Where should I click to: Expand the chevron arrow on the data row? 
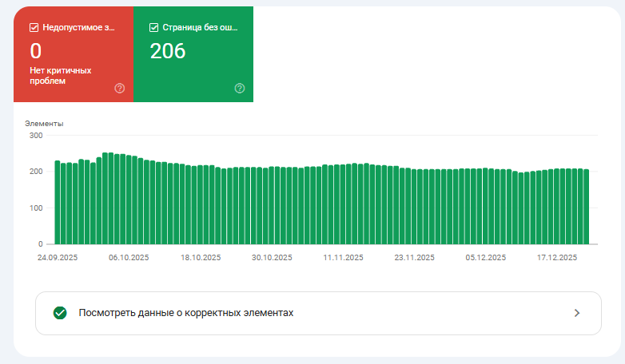(x=577, y=313)
